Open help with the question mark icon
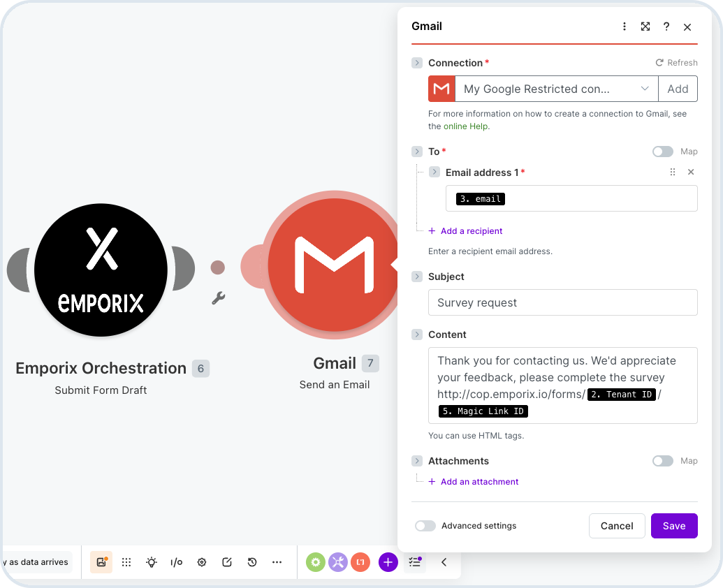This screenshot has width=723, height=588. tap(666, 27)
